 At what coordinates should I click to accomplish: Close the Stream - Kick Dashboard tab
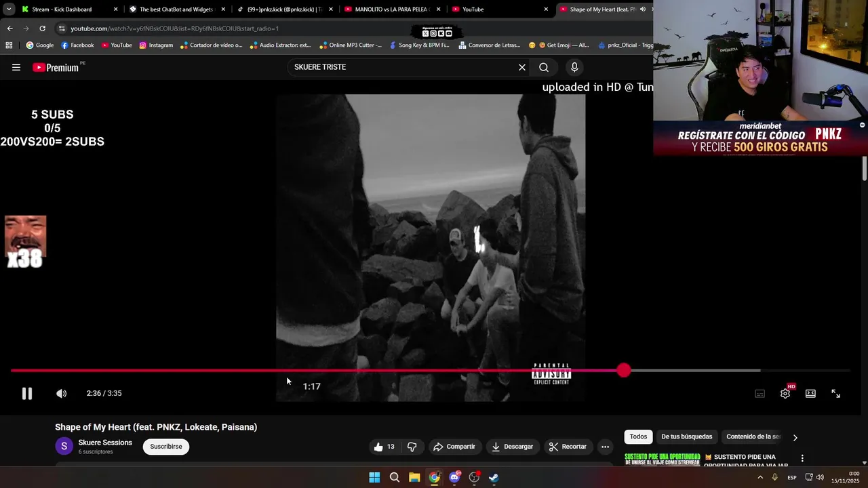point(115,9)
